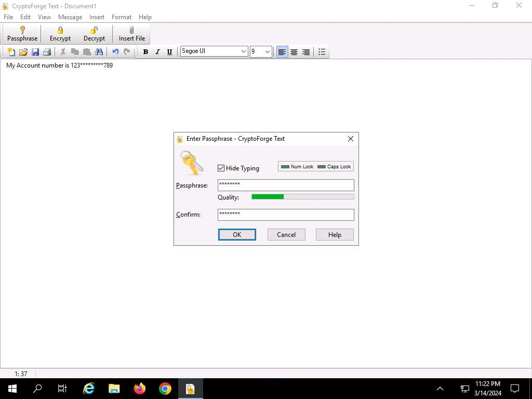Expand the Segoe UI font dropdown

coord(244,51)
